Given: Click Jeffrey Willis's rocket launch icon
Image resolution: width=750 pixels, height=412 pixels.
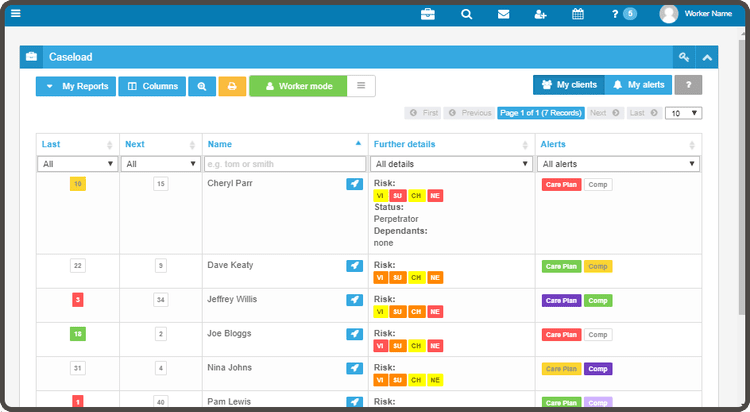Looking at the screenshot, I should 354,300.
